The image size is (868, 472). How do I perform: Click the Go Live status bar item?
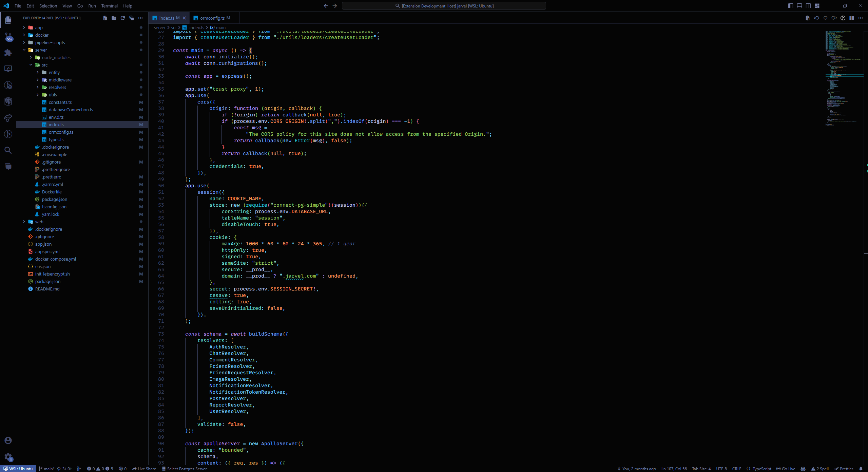[786, 469]
